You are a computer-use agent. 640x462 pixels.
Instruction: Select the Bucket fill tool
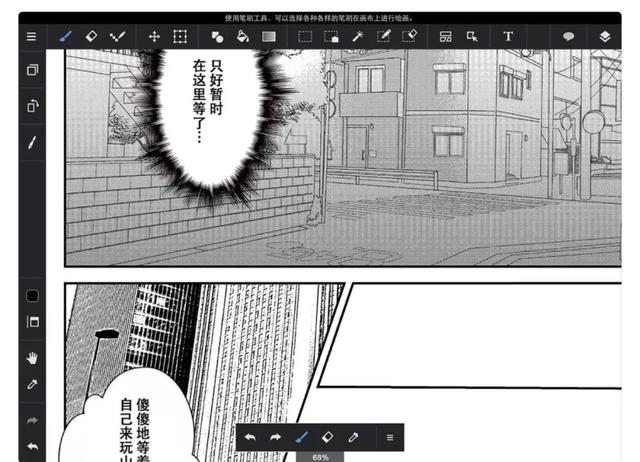click(x=243, y=36)
